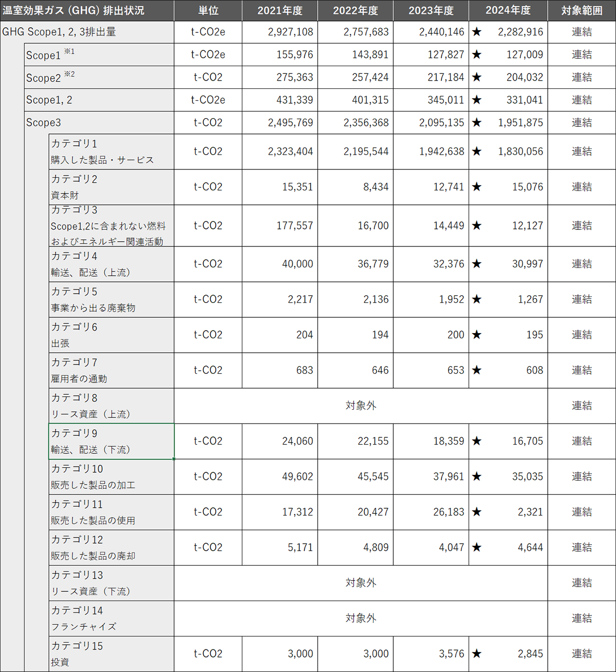
Task: Select the value 15,351
Action: (x=297, y=187)
